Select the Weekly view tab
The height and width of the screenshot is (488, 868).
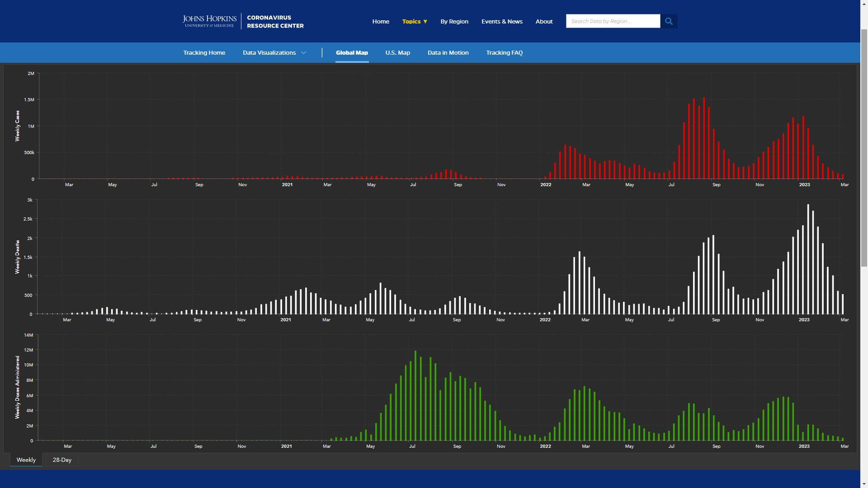(x=26, y=460)
